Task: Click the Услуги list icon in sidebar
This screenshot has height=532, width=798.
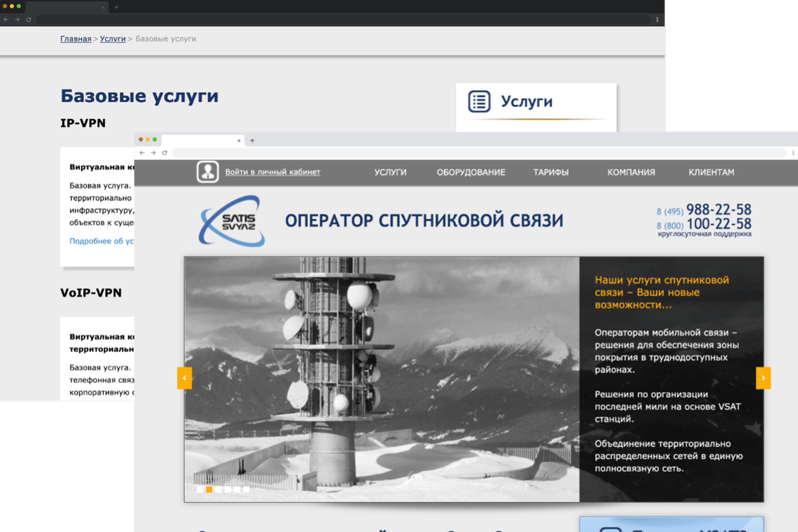Action: [x=479, y=101]
